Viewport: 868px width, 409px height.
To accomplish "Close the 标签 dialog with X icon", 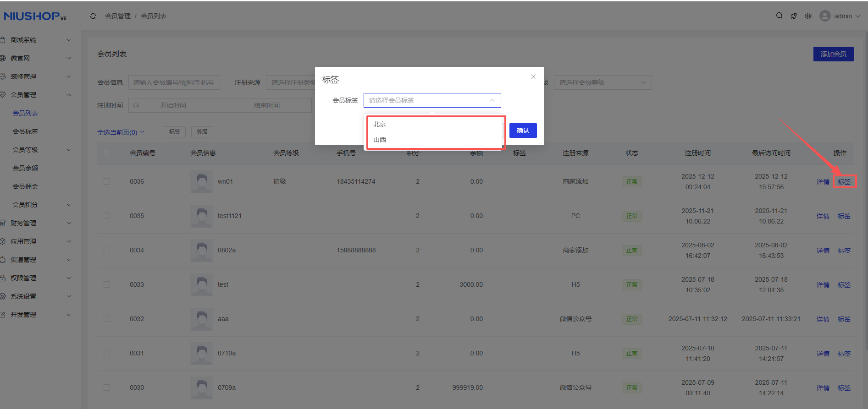I will 533,76.
